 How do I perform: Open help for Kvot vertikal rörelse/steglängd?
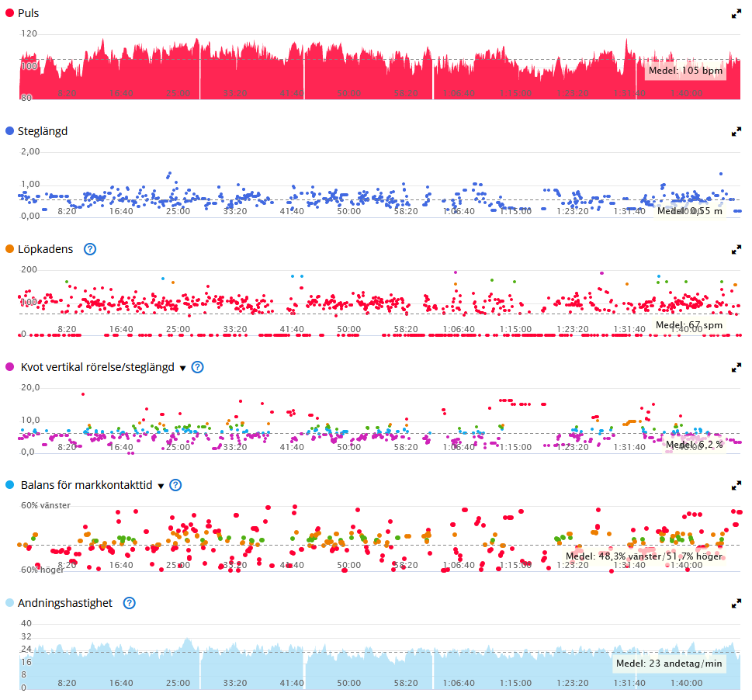(197, 367)
